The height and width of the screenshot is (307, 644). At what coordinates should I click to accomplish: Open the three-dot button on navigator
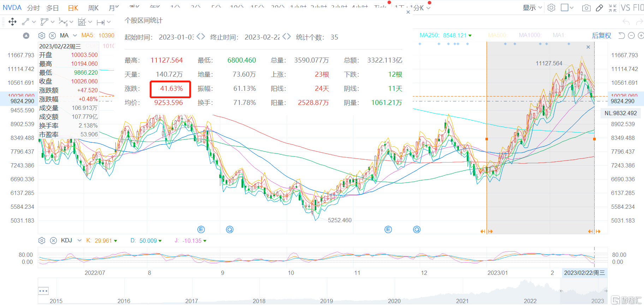tap(43, 291)
